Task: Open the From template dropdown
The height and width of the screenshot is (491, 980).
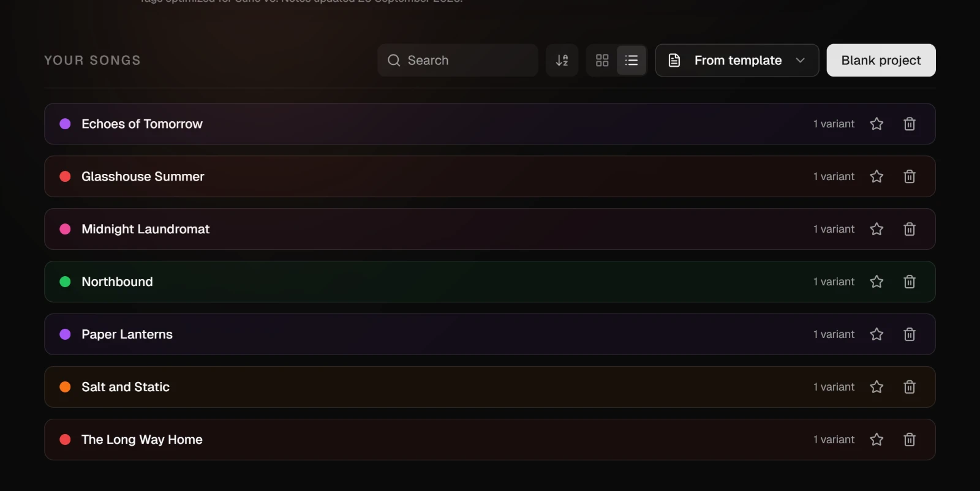Action: coord(737,60)
